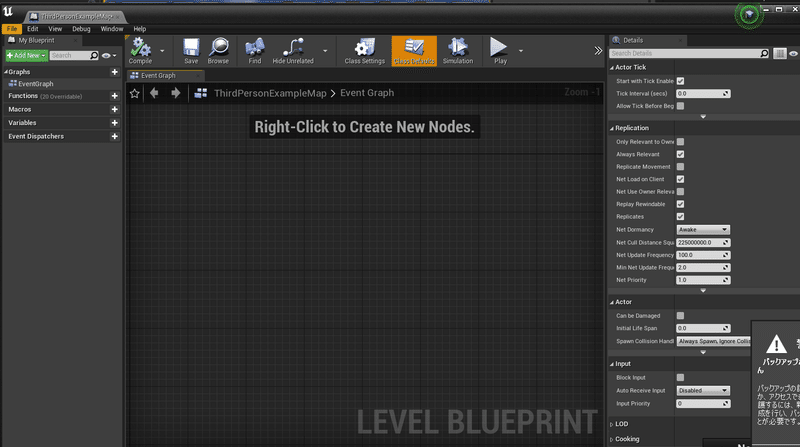The width and height of the screenshot is (800, 447).
Task: Click search magnifier in My Blueprint panel
Action: (94, 55)
